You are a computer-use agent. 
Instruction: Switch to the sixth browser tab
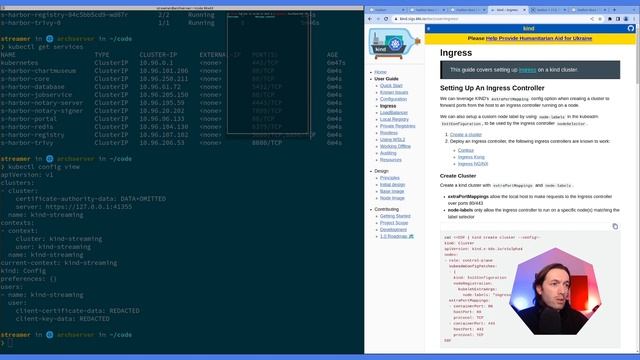(589, 10)
